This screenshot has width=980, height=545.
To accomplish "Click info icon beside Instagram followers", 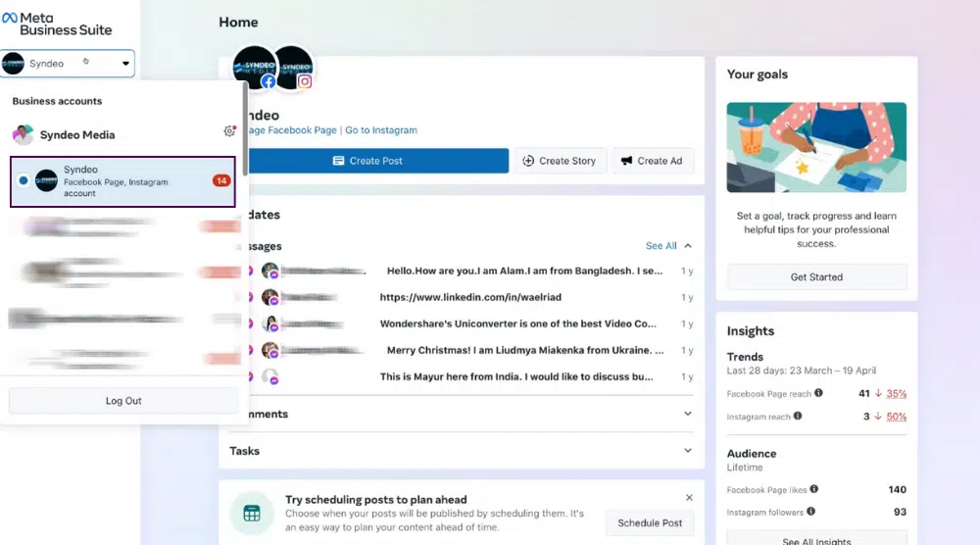I will pos(810,512).
